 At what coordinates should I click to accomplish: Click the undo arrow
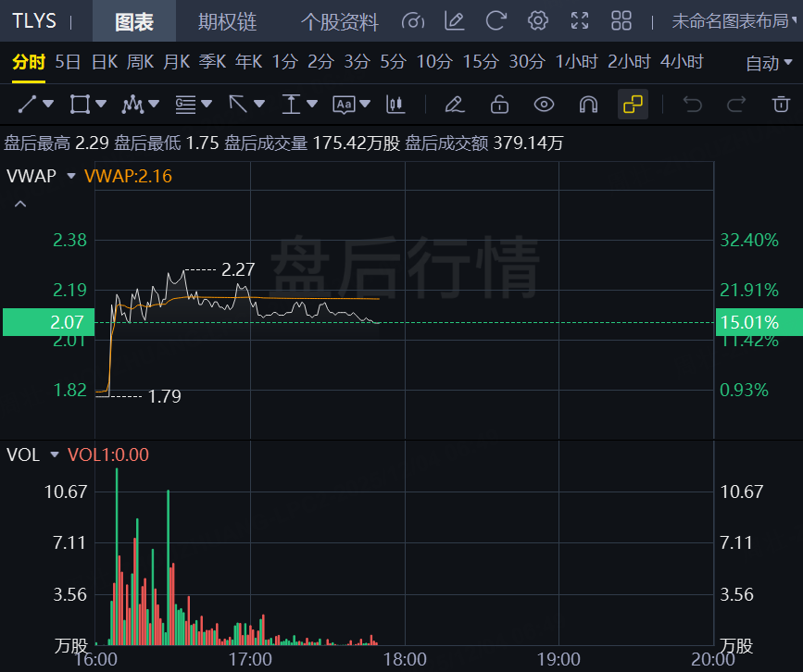tap(693, 105)
